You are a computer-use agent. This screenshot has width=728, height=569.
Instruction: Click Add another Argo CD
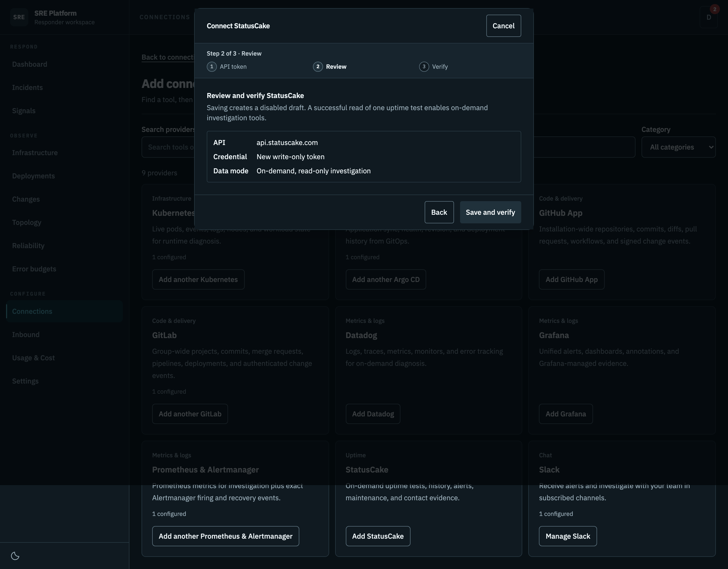tap(386, 279)
